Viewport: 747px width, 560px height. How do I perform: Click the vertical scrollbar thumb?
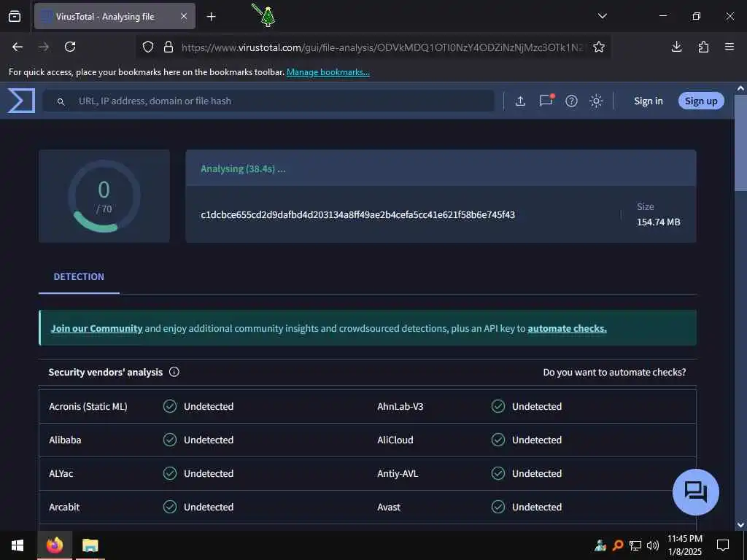(740, 143)
